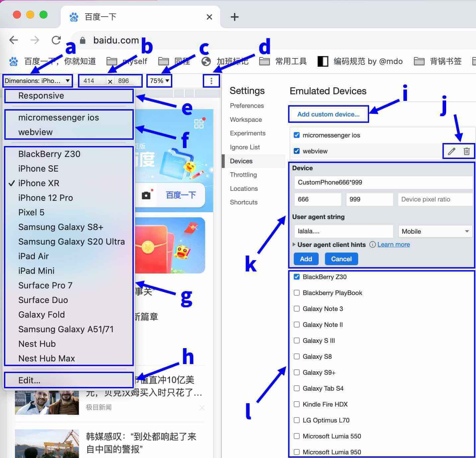Click the height field showing 999
The image size is (476, 458).
pyautogui.click(x=369, y=199)
